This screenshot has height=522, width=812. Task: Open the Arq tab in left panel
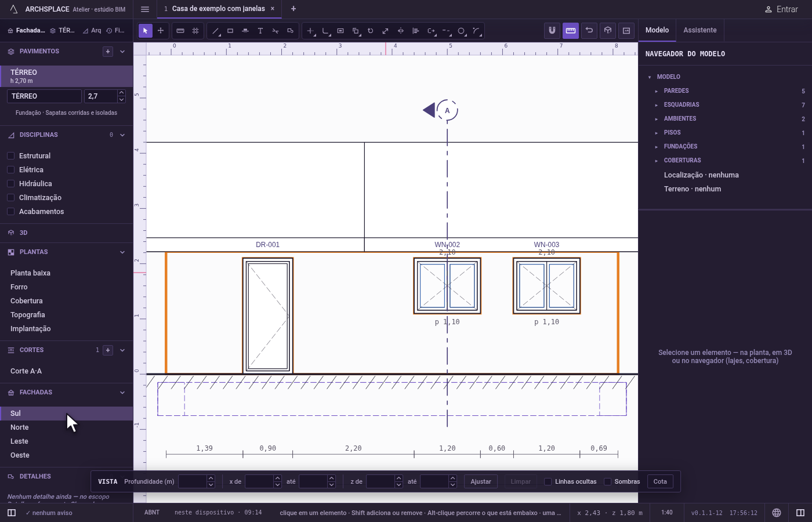(92, 31)
